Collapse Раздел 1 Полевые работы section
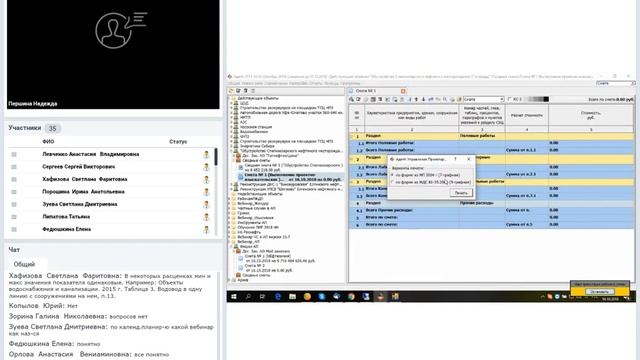640x360 pixels. (x=351, y=136)
